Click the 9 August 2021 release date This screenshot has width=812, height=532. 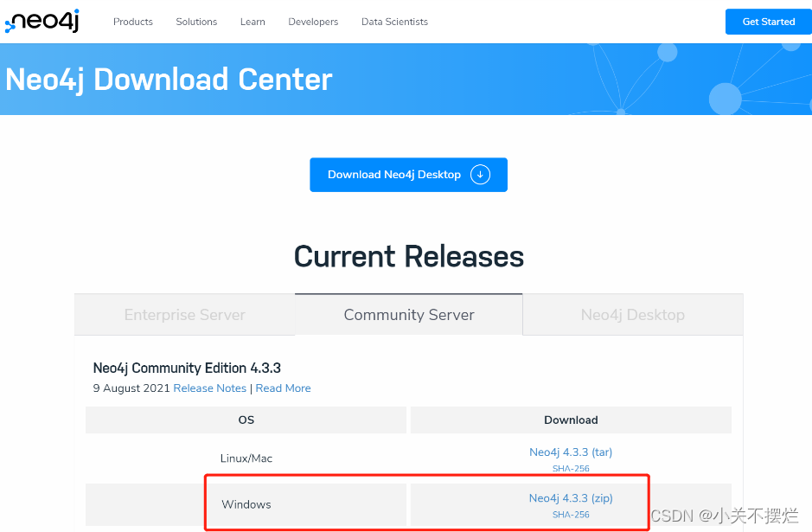click(x=131, y=388)
